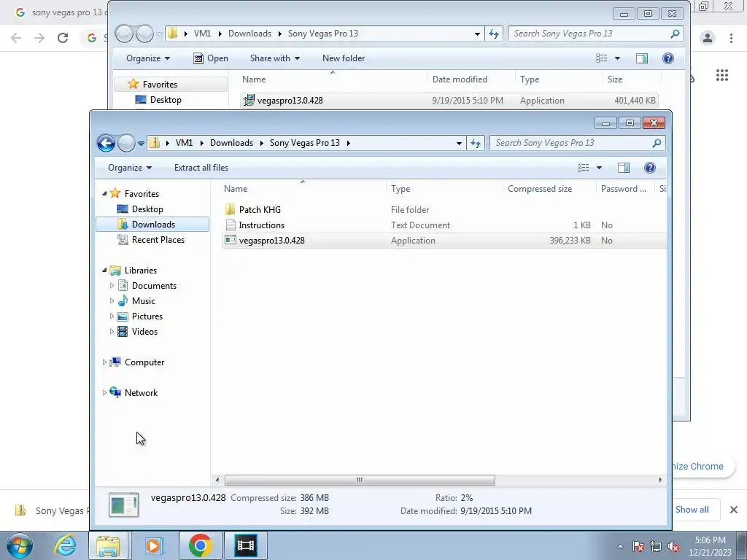Refresh the back window's address bar

(494, 34)
